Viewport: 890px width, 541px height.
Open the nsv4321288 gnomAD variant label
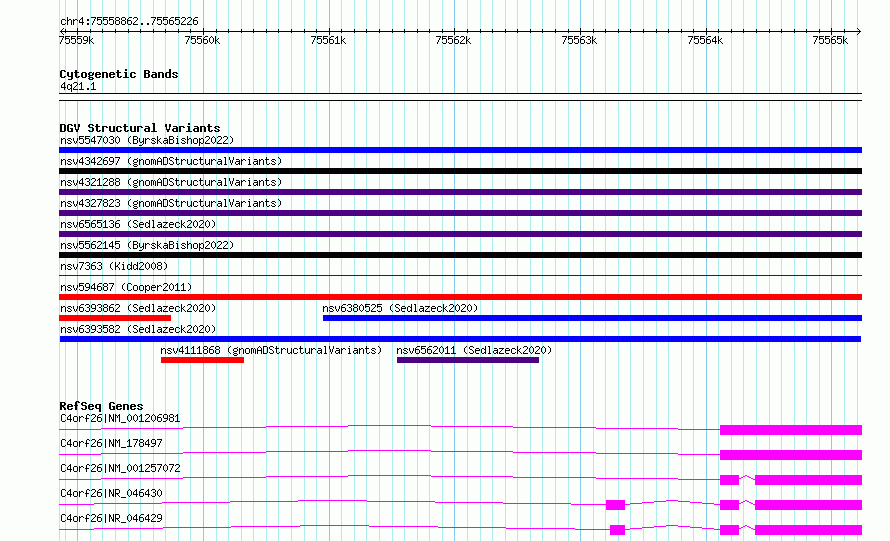tap(171, 182)
